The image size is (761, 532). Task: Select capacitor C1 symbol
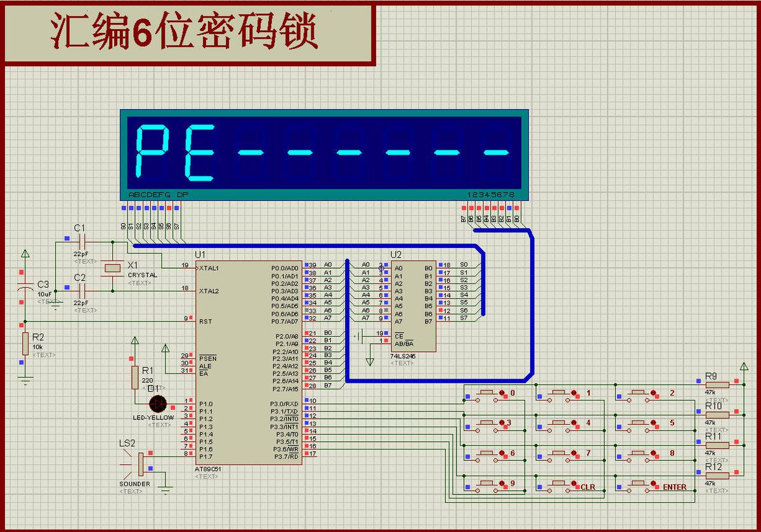tap(83, 241)
